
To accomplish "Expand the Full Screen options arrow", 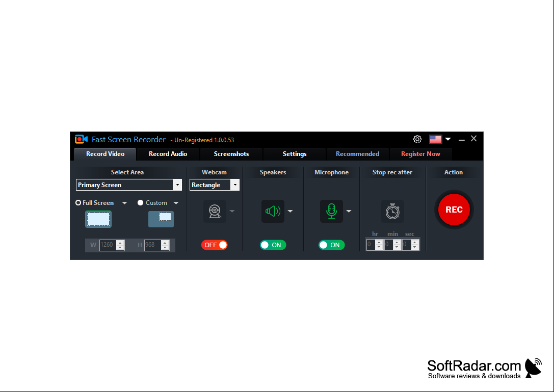I will click(124, 203).
